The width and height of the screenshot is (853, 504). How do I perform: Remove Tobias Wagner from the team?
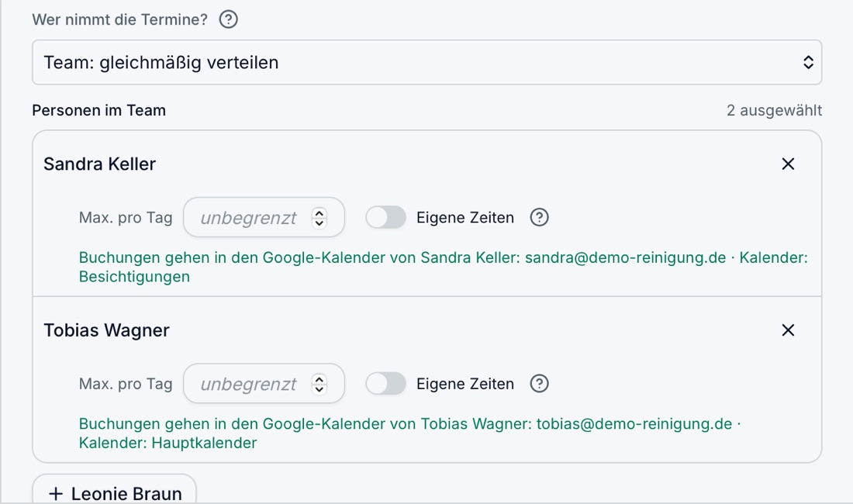788,330
